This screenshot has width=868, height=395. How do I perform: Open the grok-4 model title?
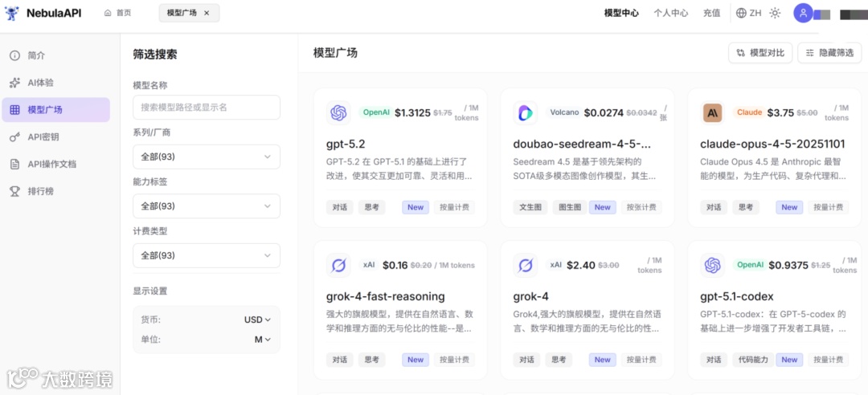[x=531, y=296]
